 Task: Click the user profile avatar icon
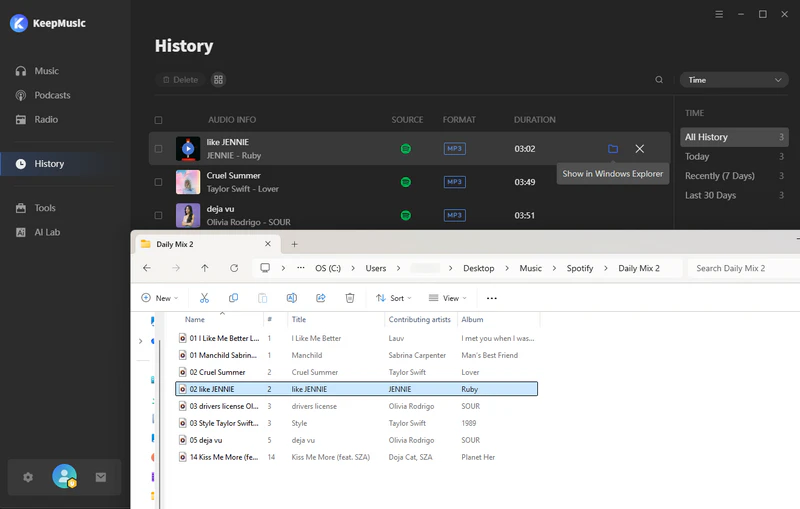tap(65, 477)
